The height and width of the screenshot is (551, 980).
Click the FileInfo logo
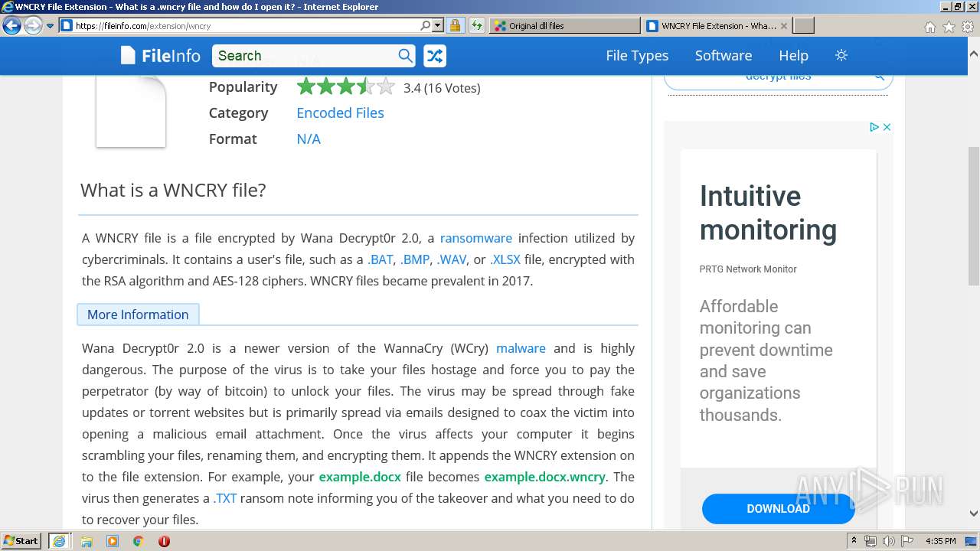[x=160, y=56]
